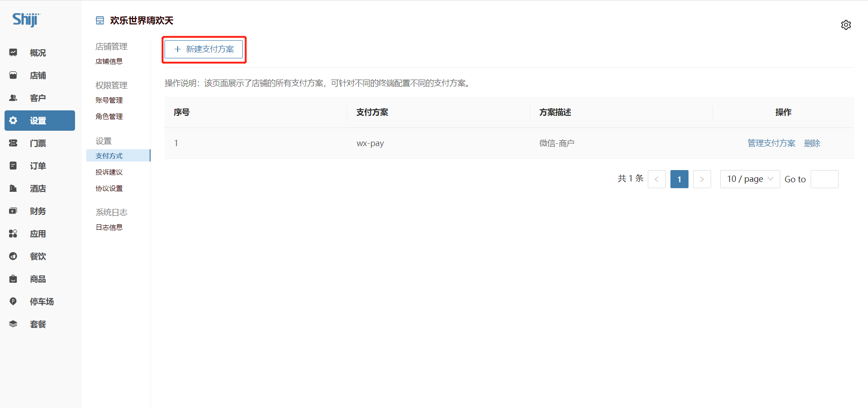Open 投诉建议 submenu item

[x=109, y=172]
